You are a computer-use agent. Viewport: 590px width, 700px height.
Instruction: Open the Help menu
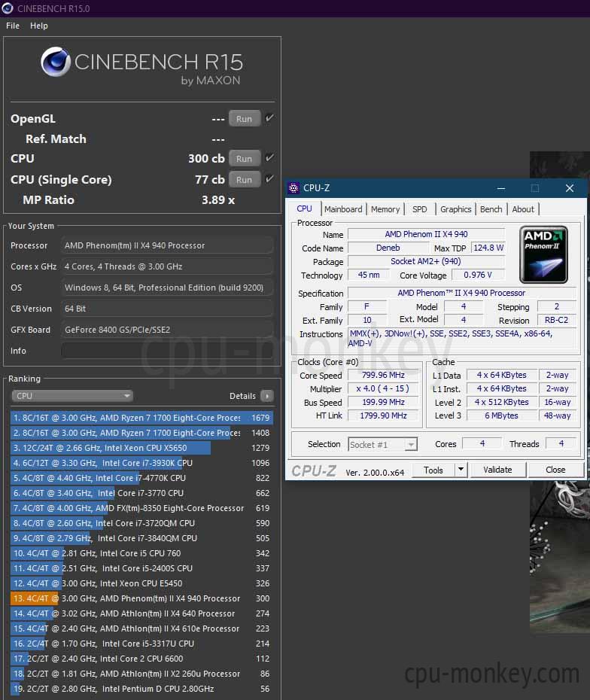(x=39, y=26)
